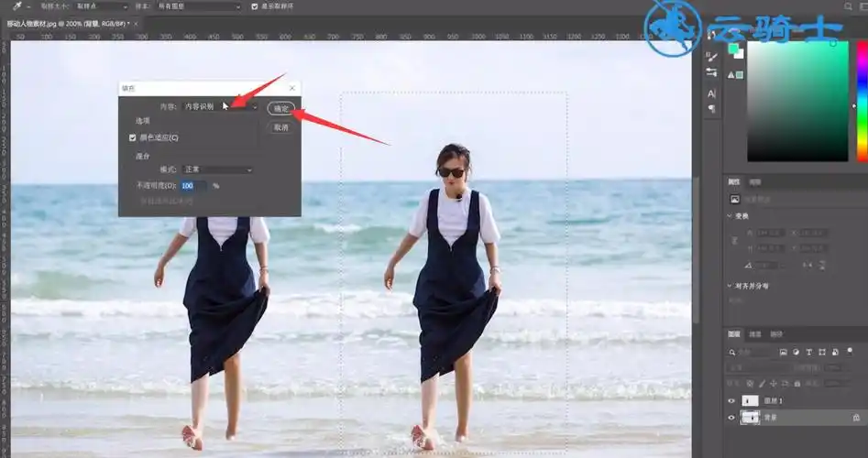
Task: Click the 确定 button in Fill dialog
Action: (280, 108)
